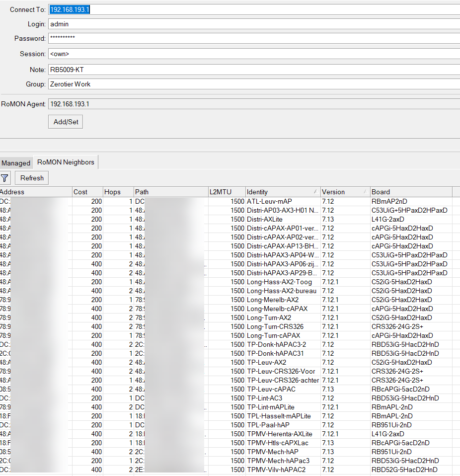Click the Login field containing admin
Viewport: 460px width, 476px height.
(x=254, y=24)
